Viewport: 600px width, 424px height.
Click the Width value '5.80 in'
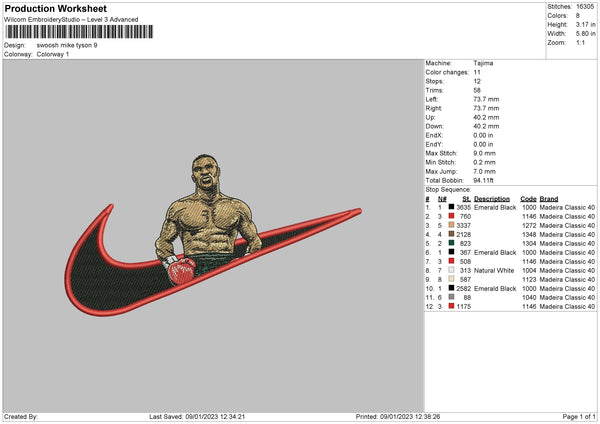[586, 34]
